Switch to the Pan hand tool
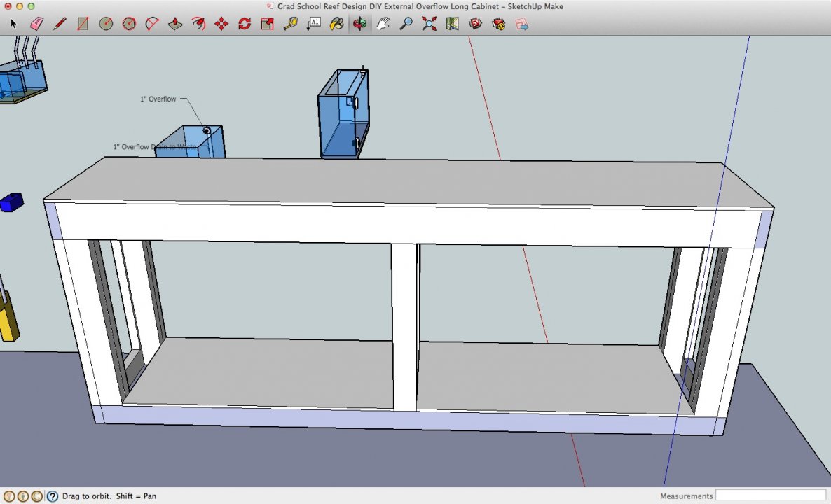 383,24
